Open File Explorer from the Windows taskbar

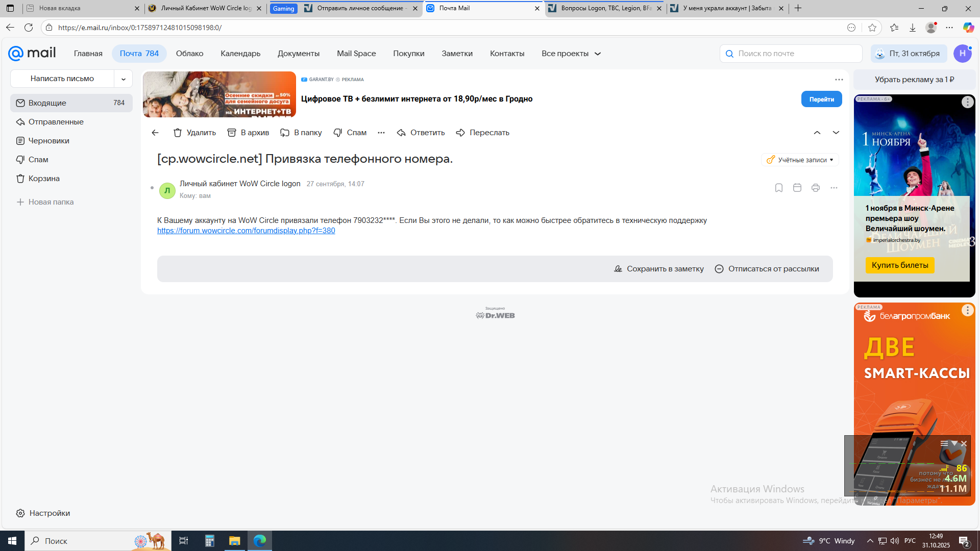click(234, 541)
